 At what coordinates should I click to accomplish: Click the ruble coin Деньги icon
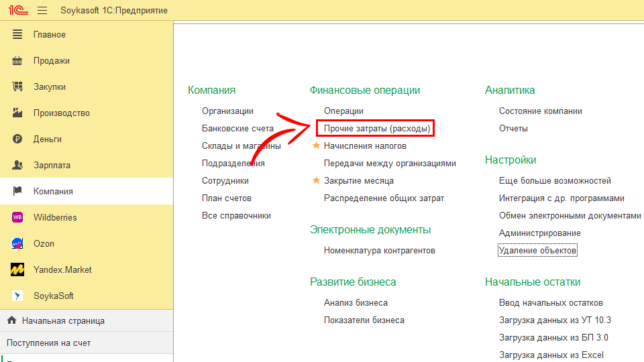click(18, 139)
